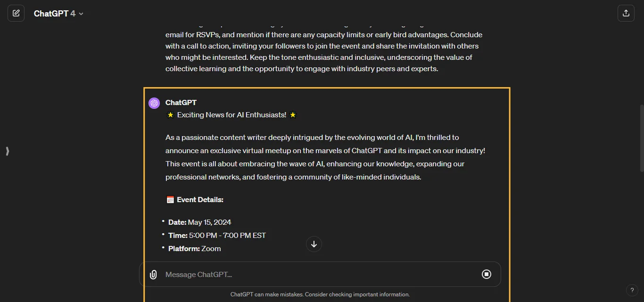The height and width of the screenshot is (302, 644).
Task: Click the Zoom platform text in event details
Action: click(x=211, y=248)
